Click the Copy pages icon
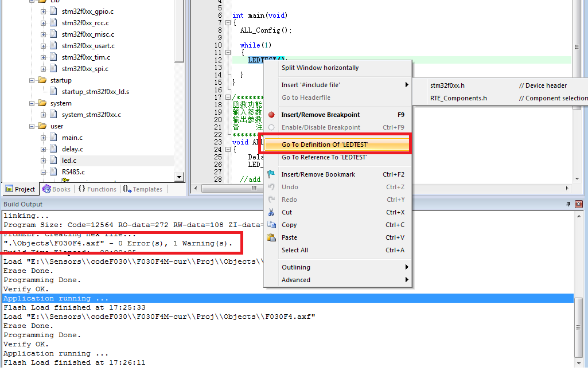588x371 pixels. [x=271, y=224]
